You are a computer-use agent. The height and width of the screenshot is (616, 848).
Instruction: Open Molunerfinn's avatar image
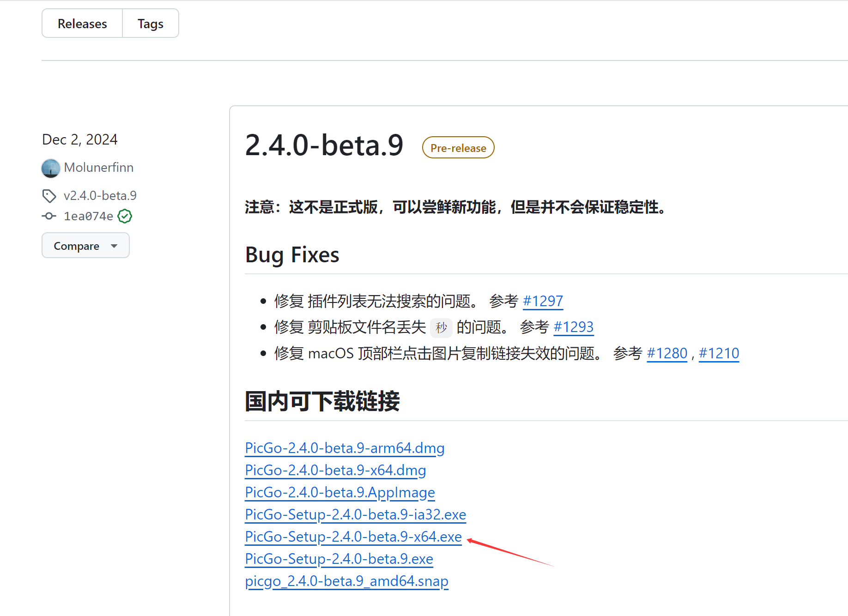[51, 168]
